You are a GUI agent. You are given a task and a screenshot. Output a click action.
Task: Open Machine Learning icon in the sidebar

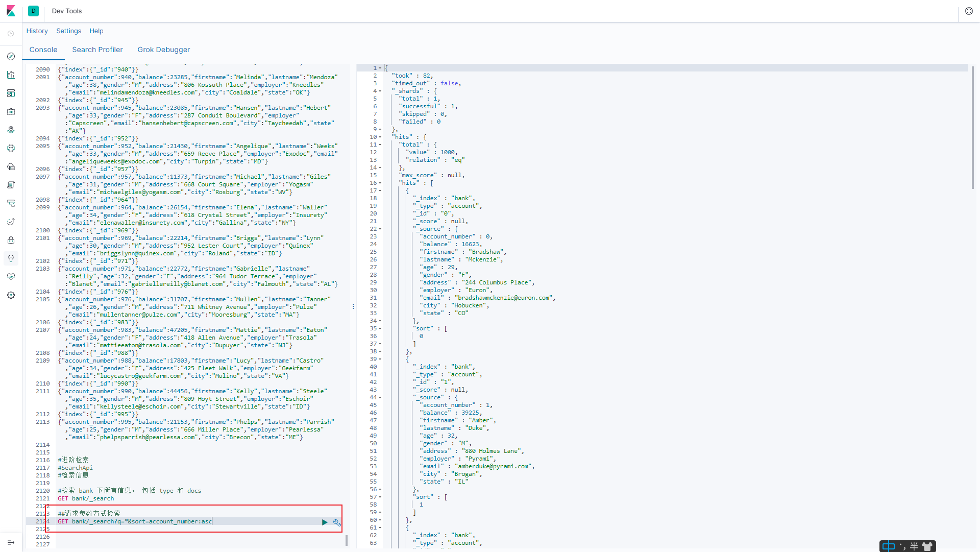(x=11, y=148)
